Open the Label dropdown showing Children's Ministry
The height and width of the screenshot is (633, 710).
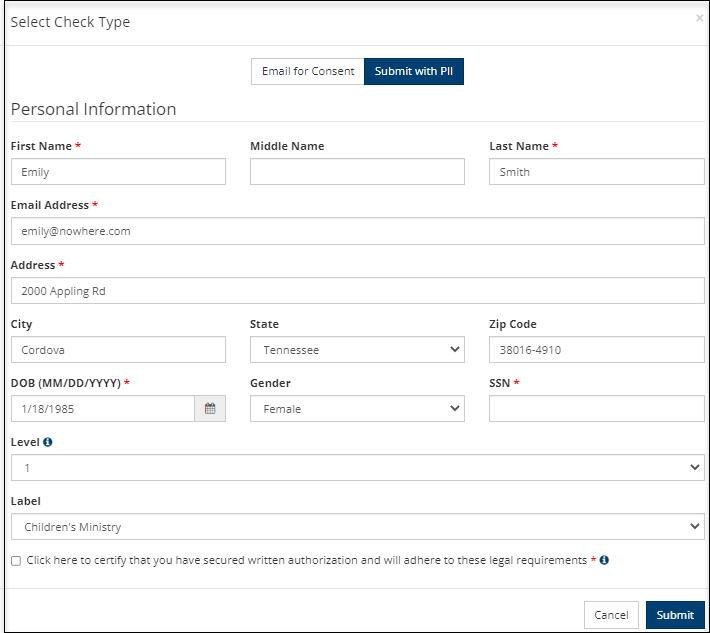[358, 527]
